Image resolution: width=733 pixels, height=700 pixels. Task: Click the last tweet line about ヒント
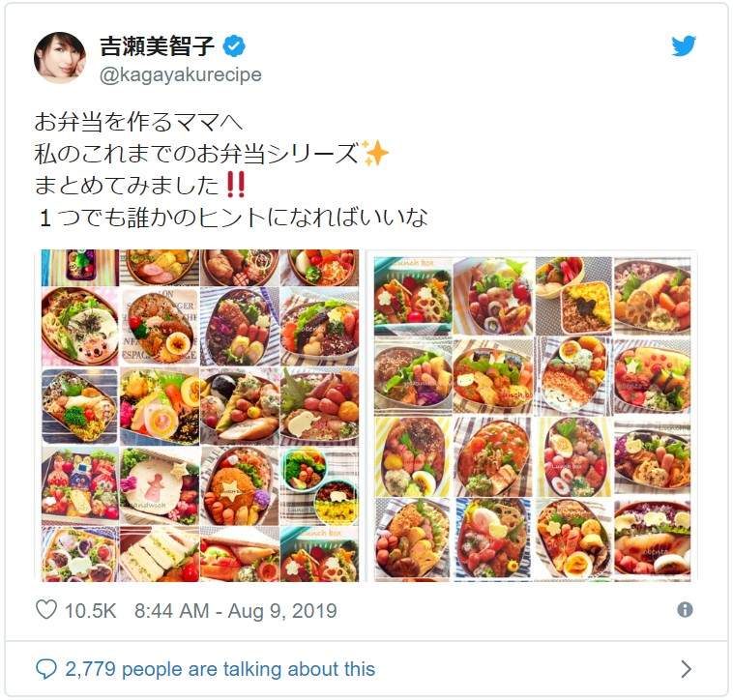tap(232, 218)
